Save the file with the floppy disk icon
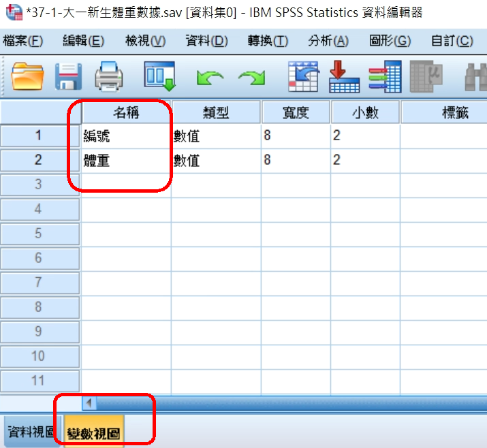 pos(68,76)
